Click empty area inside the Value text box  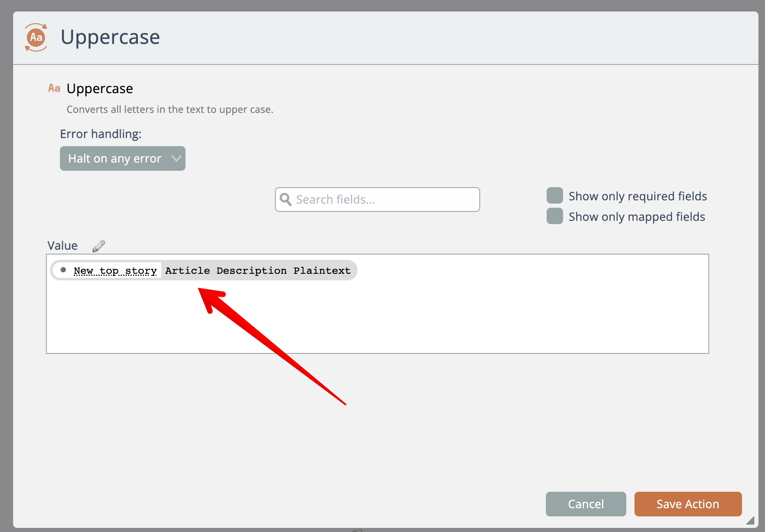[x=377, y=320]
